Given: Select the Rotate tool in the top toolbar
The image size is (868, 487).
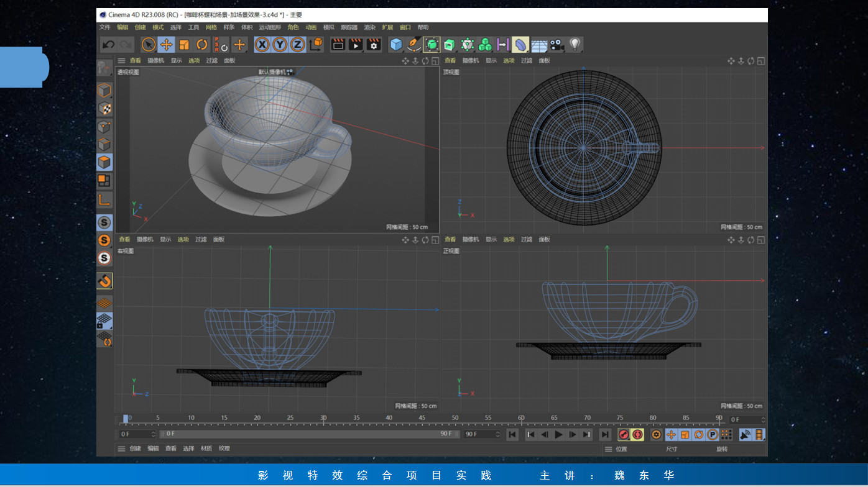Looking at the screenshot, I should pos(202,45).
